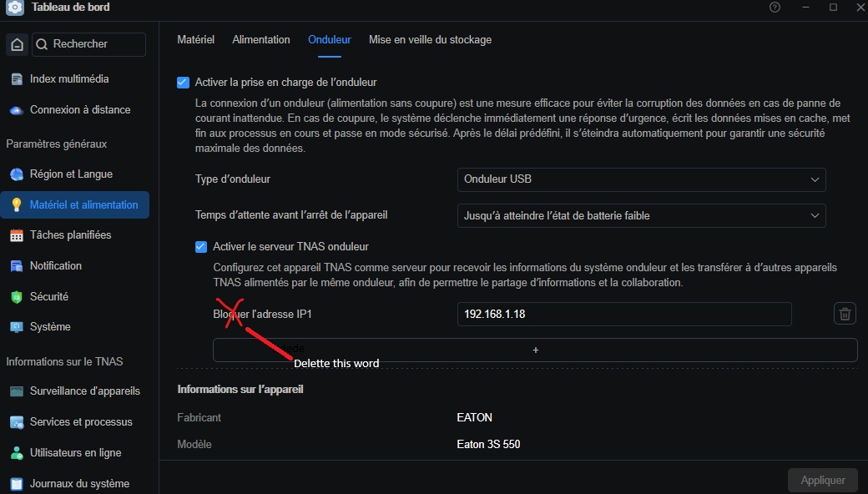Delete IP address 192.168.1.18 with trash icon
The height and width of the screenshot is (494, 868).
tap(845, 314)
